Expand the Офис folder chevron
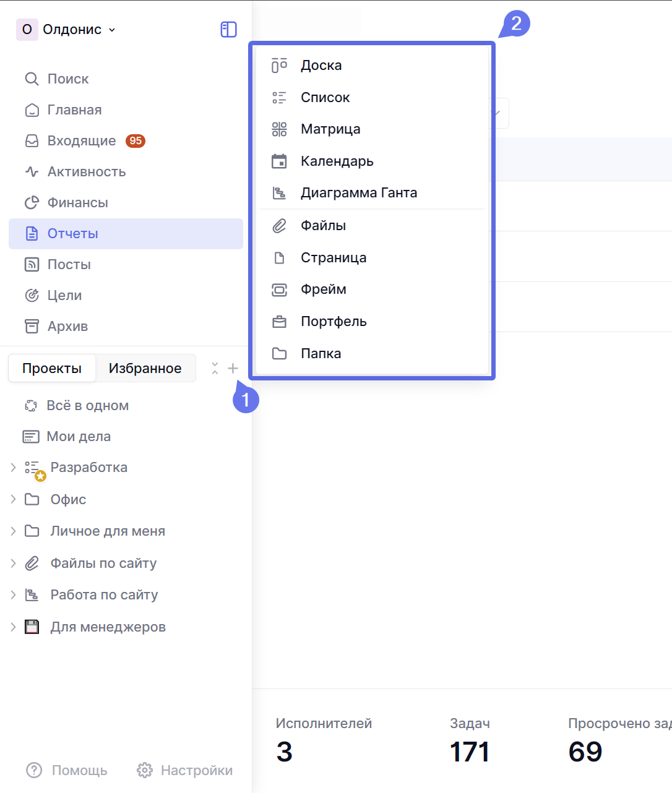Image resolution: width=672 pixels, height=793 pixels. pos(13,499)
